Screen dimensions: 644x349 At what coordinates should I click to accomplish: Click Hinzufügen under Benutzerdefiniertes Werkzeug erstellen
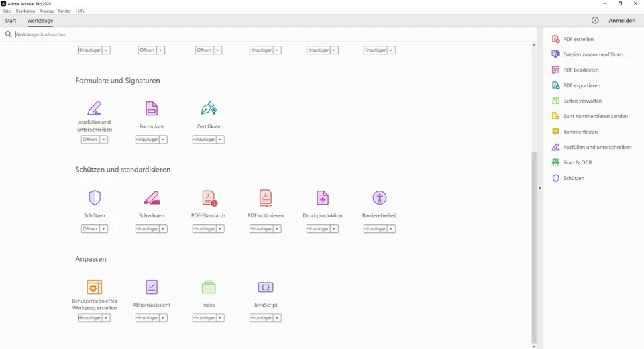(90, 317)
